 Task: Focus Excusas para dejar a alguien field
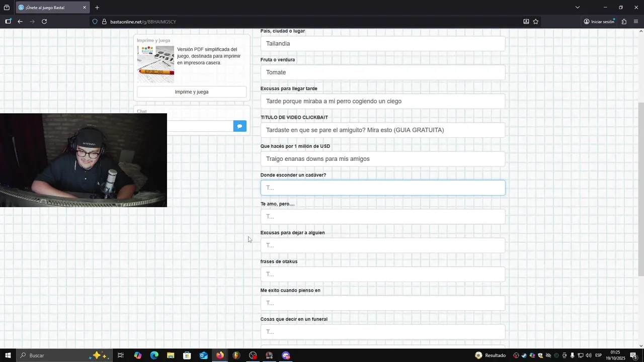383,245
